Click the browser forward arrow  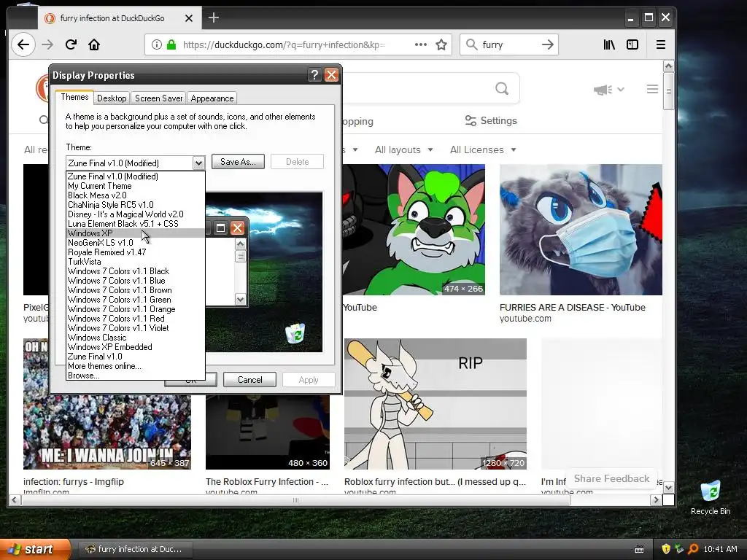[x=47, y=44]
